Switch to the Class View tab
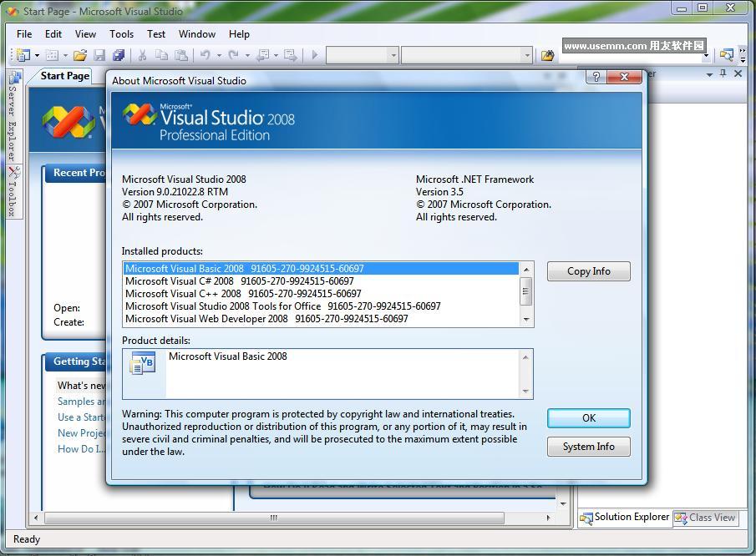This screenshot has height=556, width=756. point(705,518)
